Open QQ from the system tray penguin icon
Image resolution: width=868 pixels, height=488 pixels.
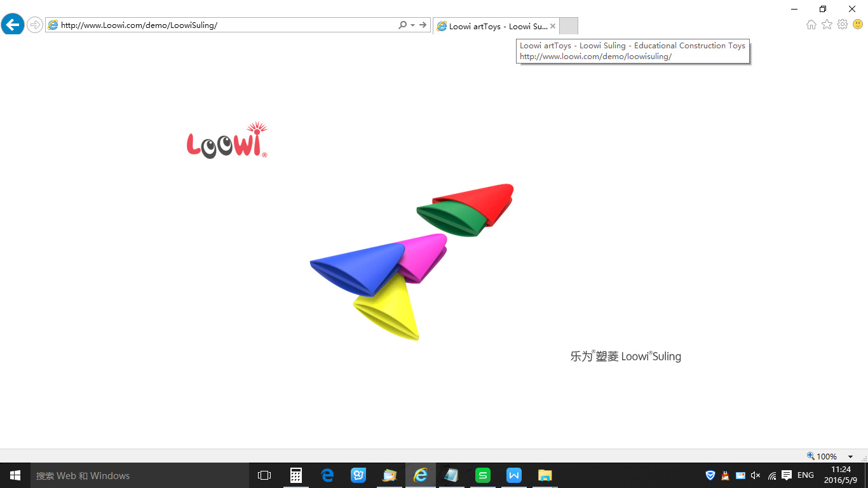(725, 475)
